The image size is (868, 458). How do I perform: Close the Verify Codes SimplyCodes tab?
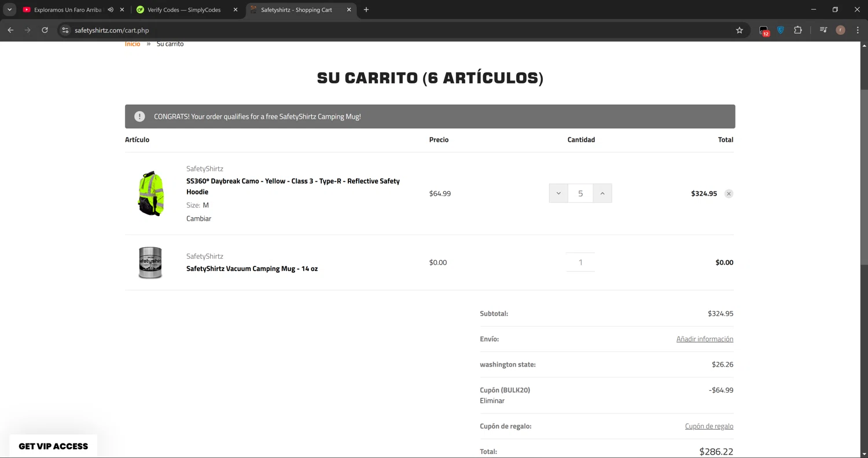coord(236,10)
